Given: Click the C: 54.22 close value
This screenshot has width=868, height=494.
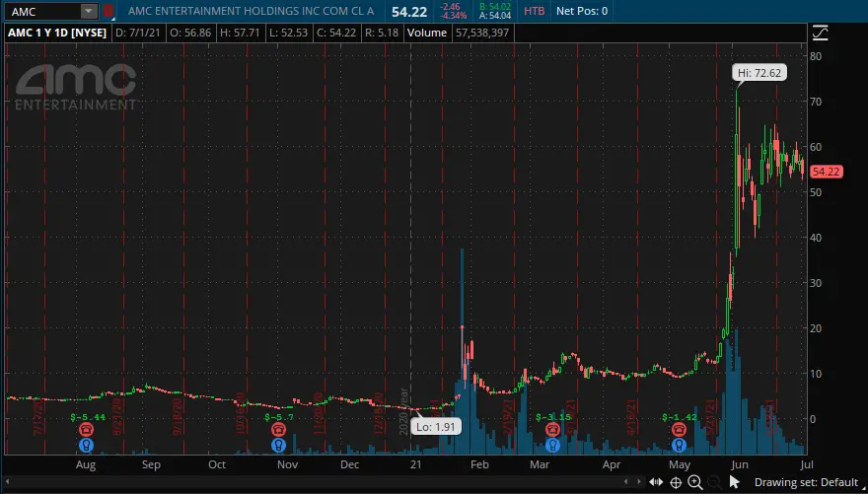Looking at the screenshot, I should (x=336, y=33).
